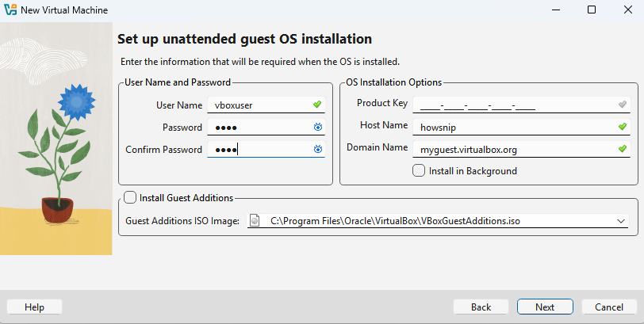Click into the Confirm Password input field
644x324 pixels.
point(266,149)
